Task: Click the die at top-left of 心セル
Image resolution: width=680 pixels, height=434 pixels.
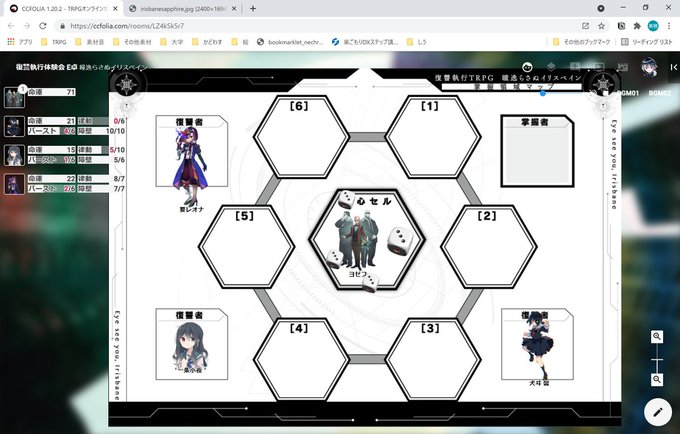Action: [x=346, y=200]
